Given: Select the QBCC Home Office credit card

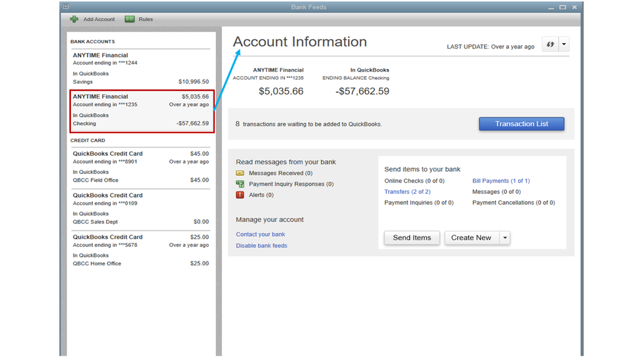Looking at the screenshot, I should [x=141, y=250].
